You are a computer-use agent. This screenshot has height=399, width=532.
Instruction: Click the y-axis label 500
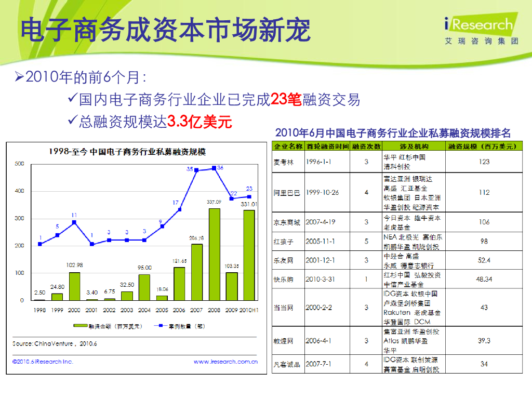pos(19,164)
